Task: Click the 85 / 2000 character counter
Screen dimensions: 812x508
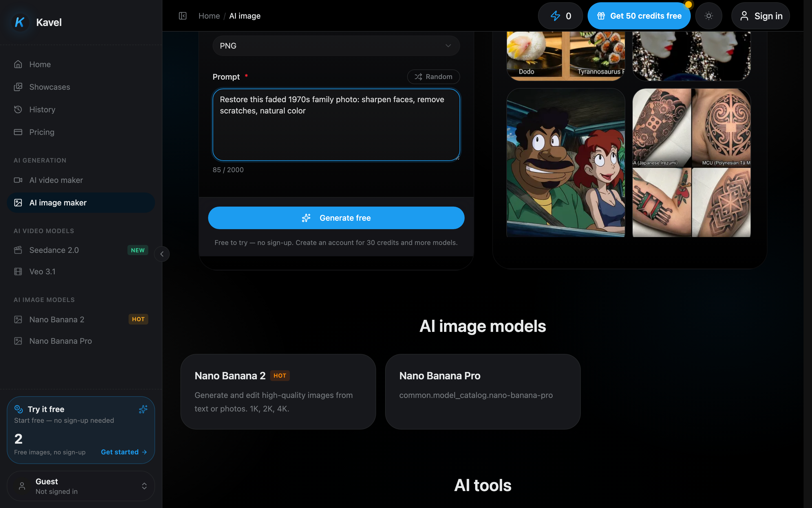Action: (228, 170)
